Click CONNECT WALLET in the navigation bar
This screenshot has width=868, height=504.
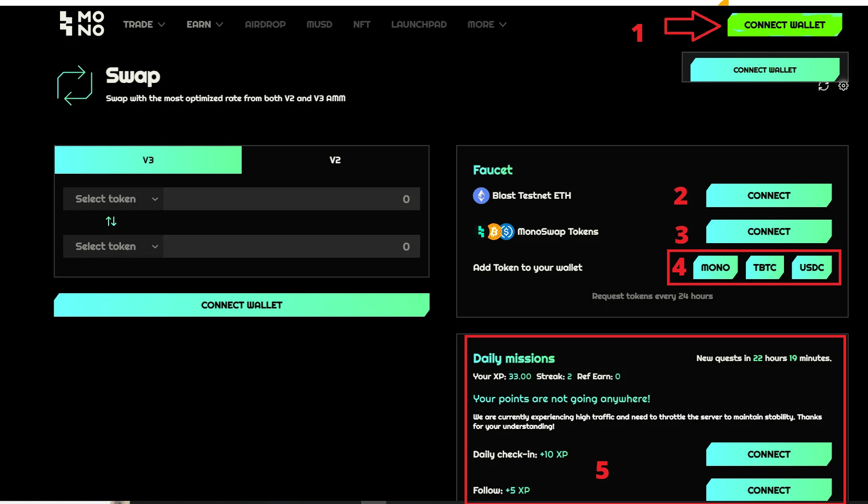point(784,25)
